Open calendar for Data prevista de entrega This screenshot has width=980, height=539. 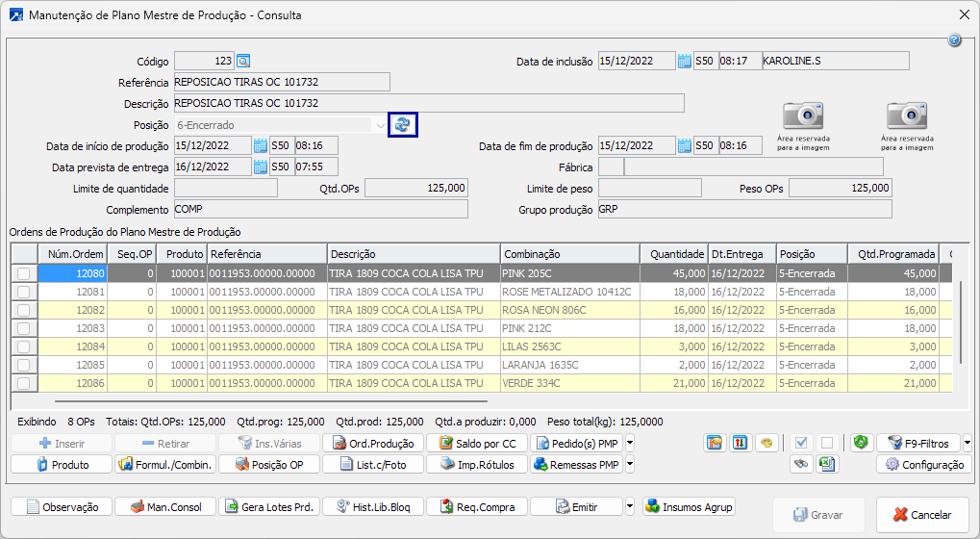click(260, 167)
